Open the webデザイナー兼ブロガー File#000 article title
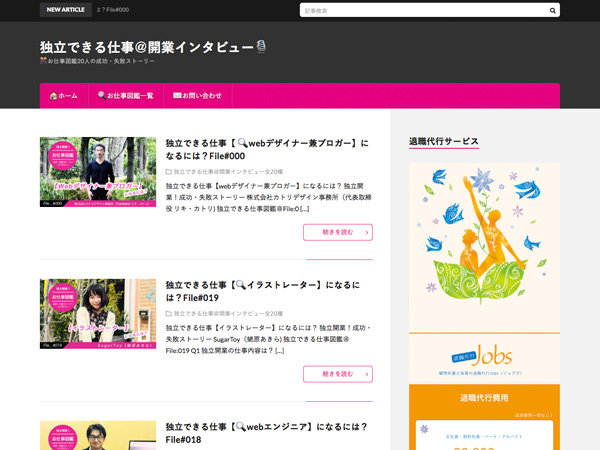 coord(267,149)
